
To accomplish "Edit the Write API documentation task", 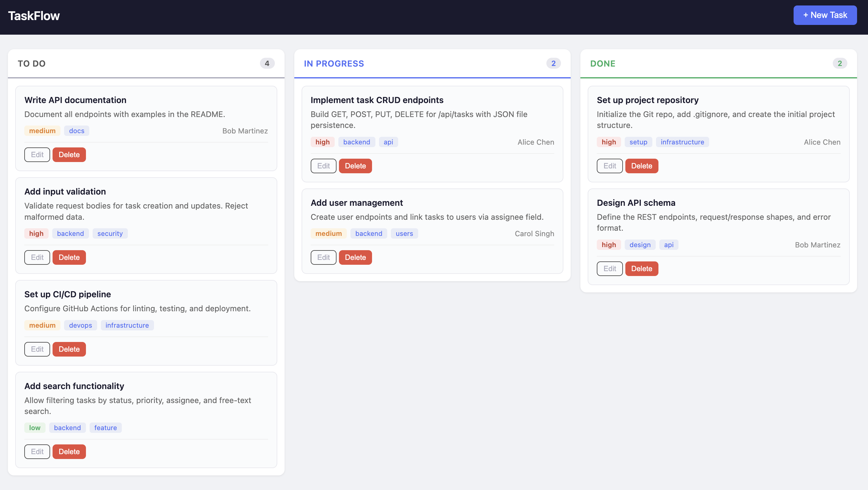I will point(37,155).
